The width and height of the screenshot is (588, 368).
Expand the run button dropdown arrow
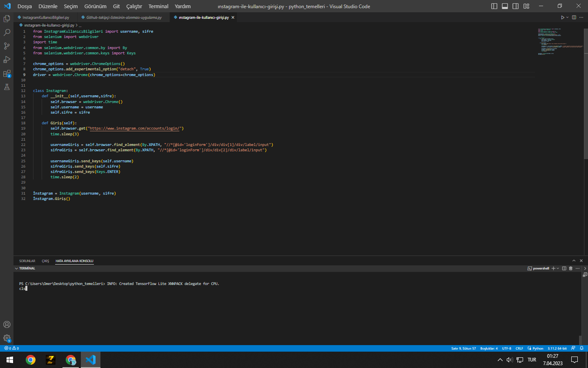click(567, 18)
